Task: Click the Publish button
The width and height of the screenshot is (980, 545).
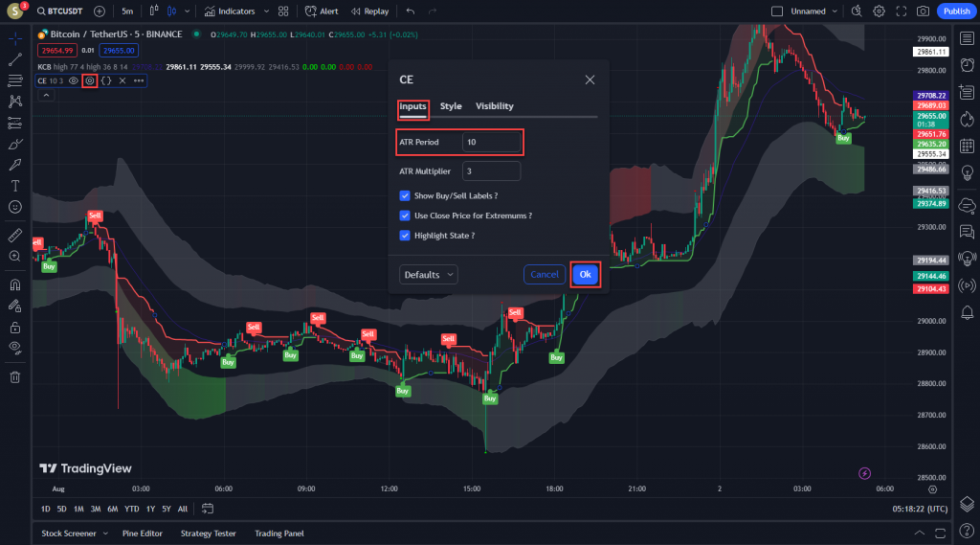Action: click(x=956, y=11)
